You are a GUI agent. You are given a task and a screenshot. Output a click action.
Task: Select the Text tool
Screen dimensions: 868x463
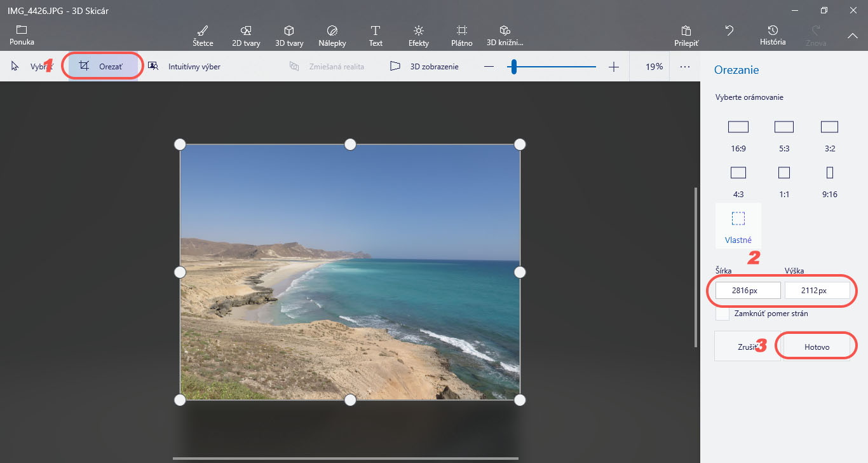376,36
